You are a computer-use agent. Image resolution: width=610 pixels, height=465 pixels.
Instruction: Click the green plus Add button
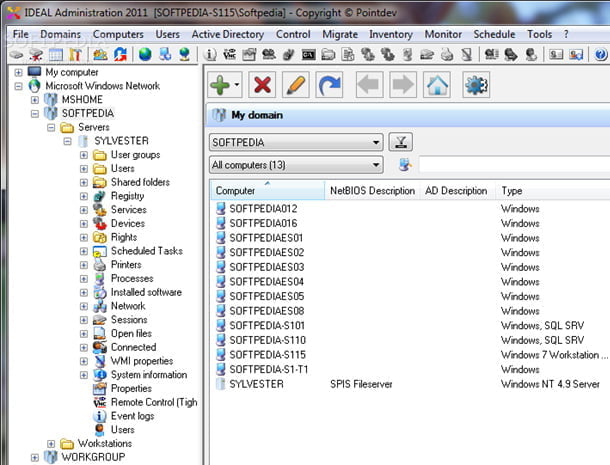(222, 85)
